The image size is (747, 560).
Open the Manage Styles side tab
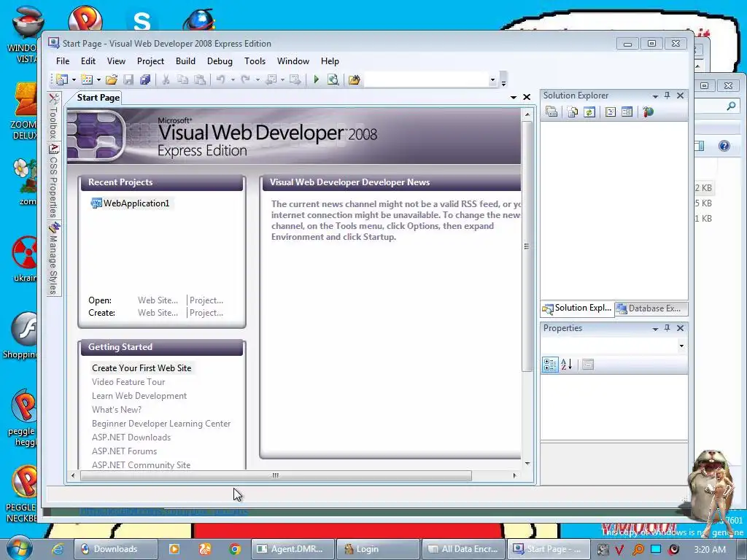pos(54,259)
